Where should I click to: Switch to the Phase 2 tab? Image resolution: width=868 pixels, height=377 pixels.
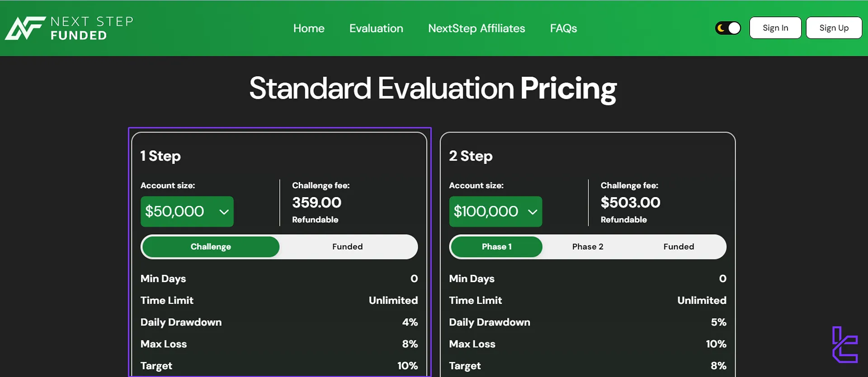[587, 246]
